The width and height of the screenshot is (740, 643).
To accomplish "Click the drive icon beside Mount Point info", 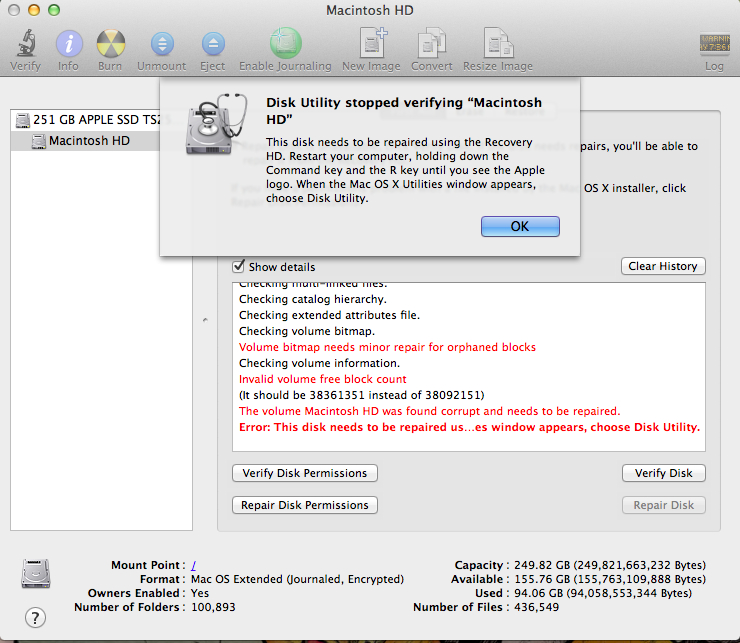I will point(36,573).
